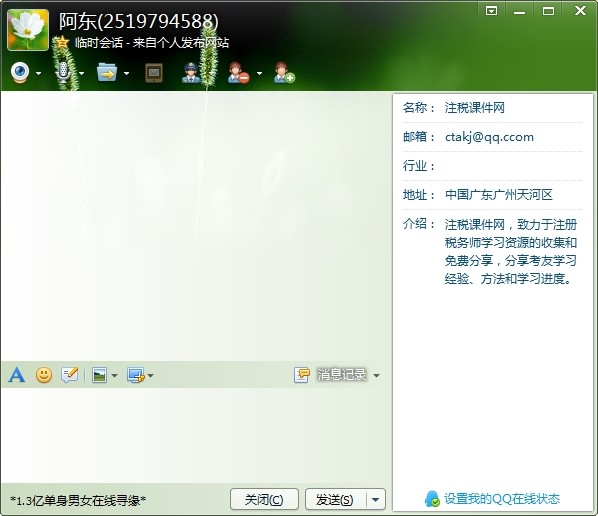Viewport: 598px width, 516px height.
Task: Open 设置我的QQ在线状态 link
Action: [502, 498]
